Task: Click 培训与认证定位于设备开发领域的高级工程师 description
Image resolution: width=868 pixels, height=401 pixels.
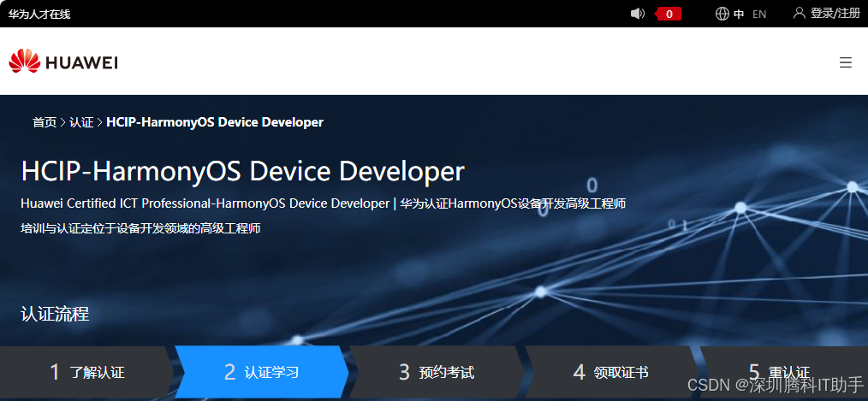Action: pos(140,228)
